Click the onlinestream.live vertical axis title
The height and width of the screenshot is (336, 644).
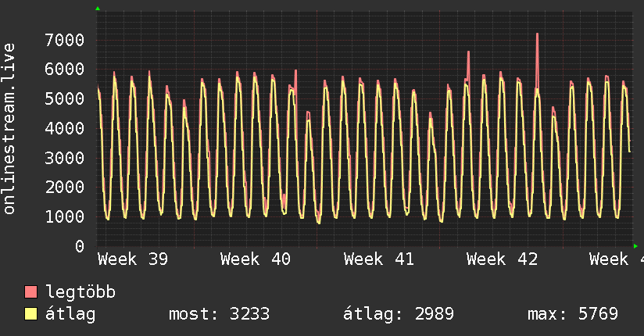[x=9, y=129]
